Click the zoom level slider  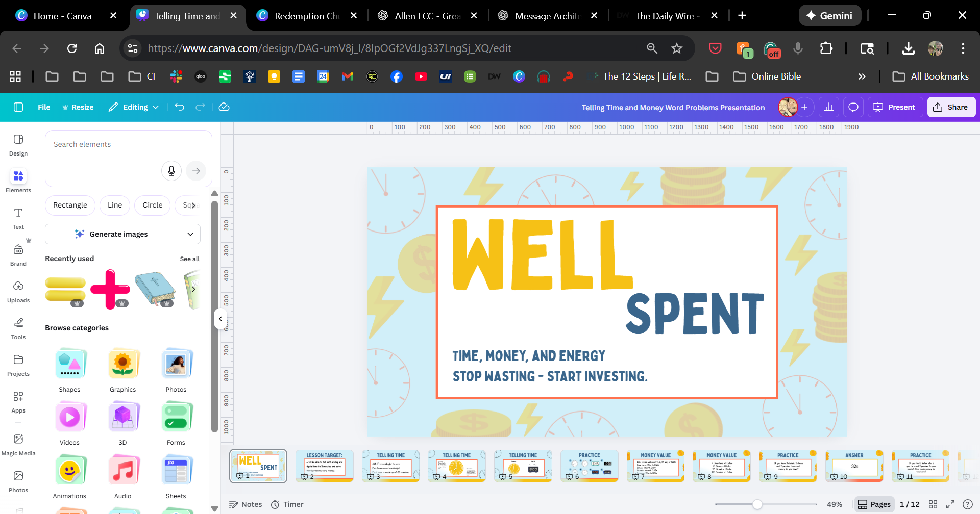tap(757, 504)
